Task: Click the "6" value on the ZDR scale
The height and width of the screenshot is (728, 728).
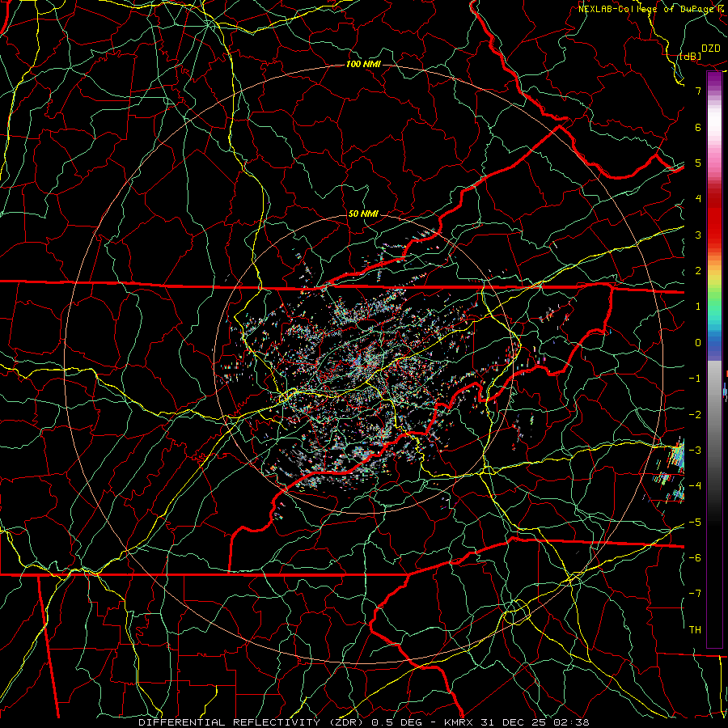Action: [698, 127]
